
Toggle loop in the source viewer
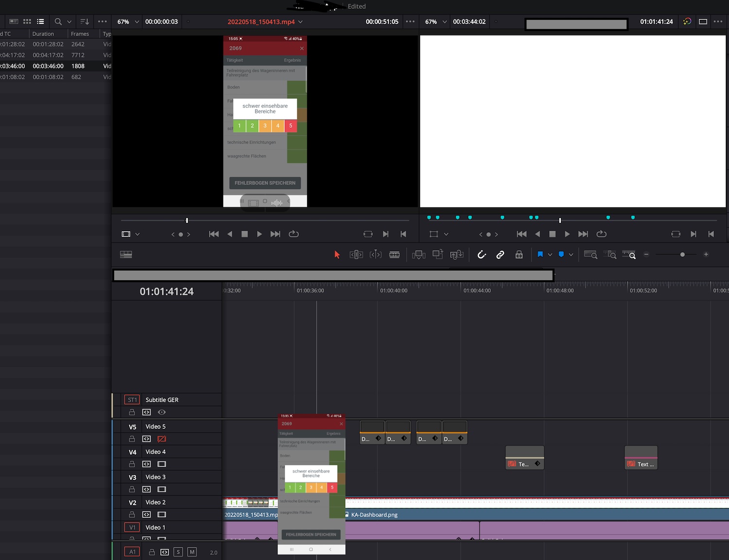pyautogui.click(x=294, y=234)
